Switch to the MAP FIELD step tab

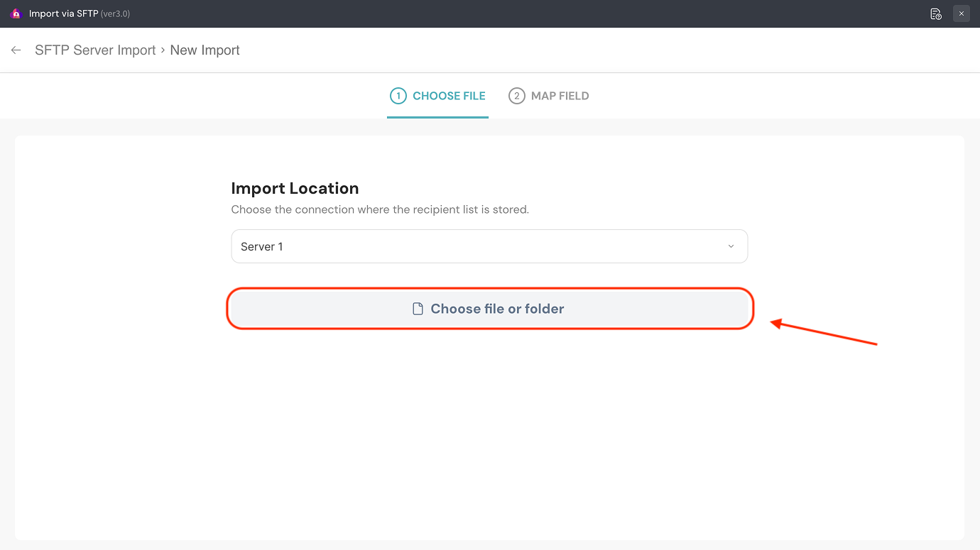pos(560,96)
